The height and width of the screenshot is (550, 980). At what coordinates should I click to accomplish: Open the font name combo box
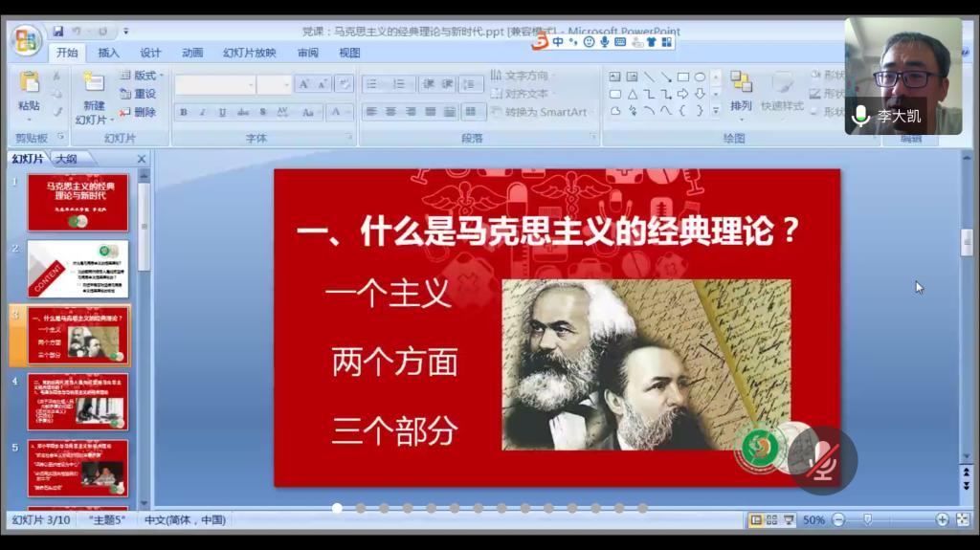pos(214,84)
